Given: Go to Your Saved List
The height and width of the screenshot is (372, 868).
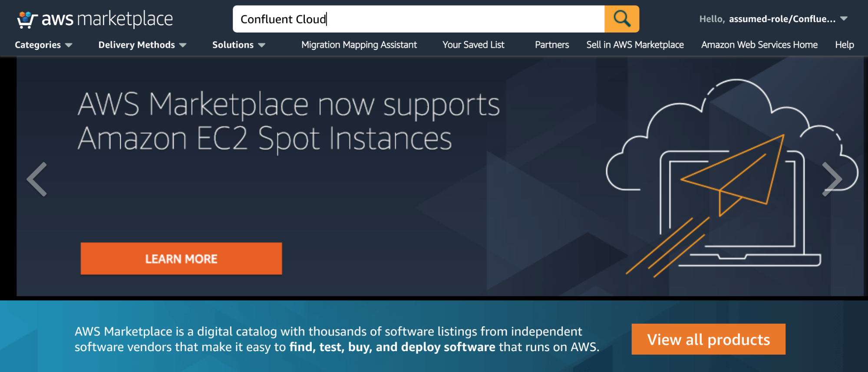Looking at the screenshot, I should pyautogui.click(x=473, y=45).
